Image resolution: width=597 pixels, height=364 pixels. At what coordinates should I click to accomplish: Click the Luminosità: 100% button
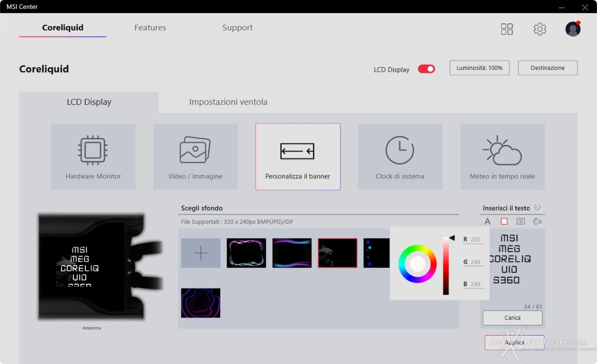coord(479,68)
